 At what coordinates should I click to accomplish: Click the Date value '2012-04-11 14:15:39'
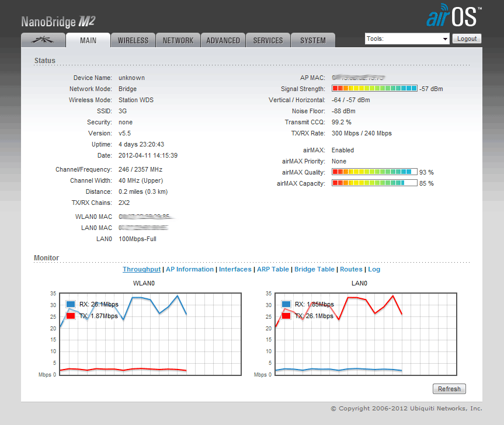tap(148, 155)
